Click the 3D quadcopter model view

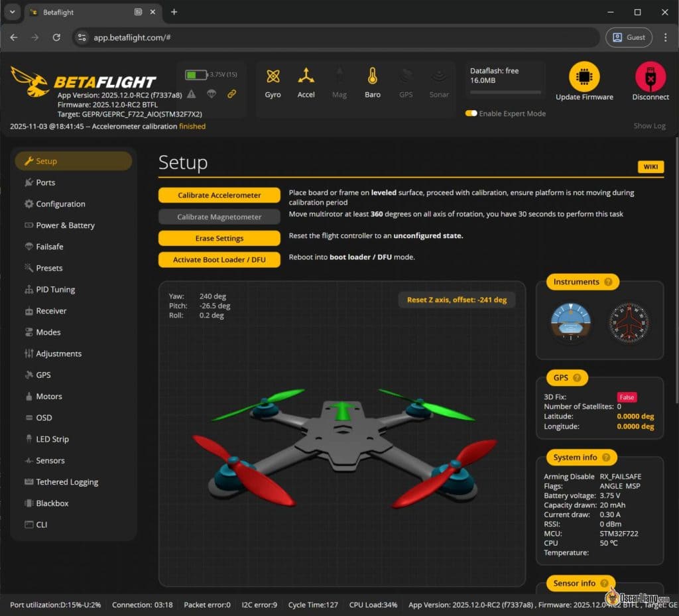click(x=342, y=434)
